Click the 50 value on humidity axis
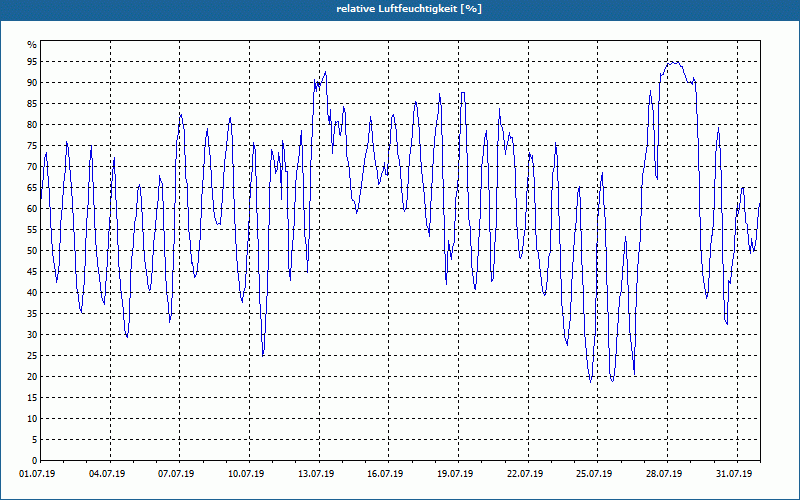The height and width of the screenshot is (500, 800). tap(32, 251)
